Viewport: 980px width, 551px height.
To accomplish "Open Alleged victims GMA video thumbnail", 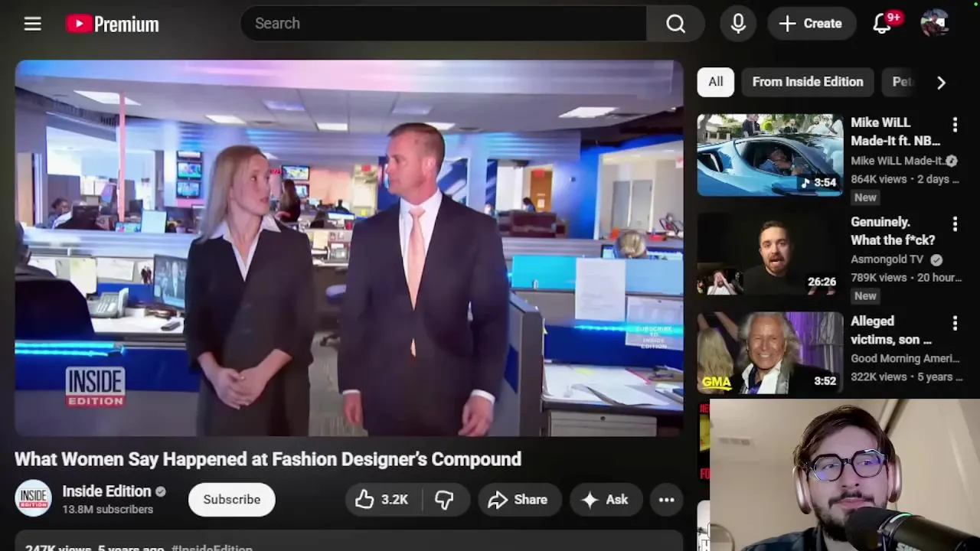I will 769,353.
